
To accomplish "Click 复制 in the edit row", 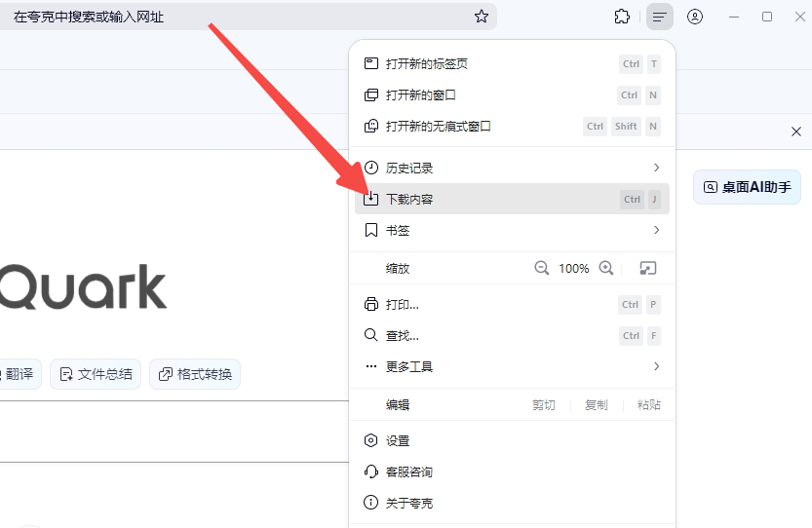I will 596,405.
